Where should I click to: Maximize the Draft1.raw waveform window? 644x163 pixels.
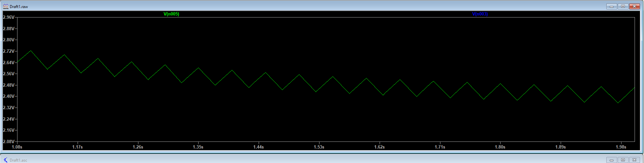tap(623, 6)
